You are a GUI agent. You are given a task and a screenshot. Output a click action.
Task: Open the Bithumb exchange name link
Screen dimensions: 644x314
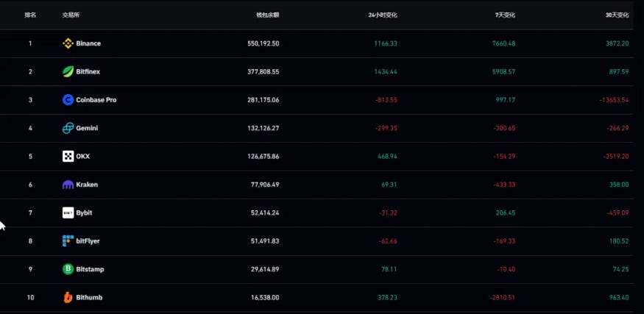(x=89, y=298)
